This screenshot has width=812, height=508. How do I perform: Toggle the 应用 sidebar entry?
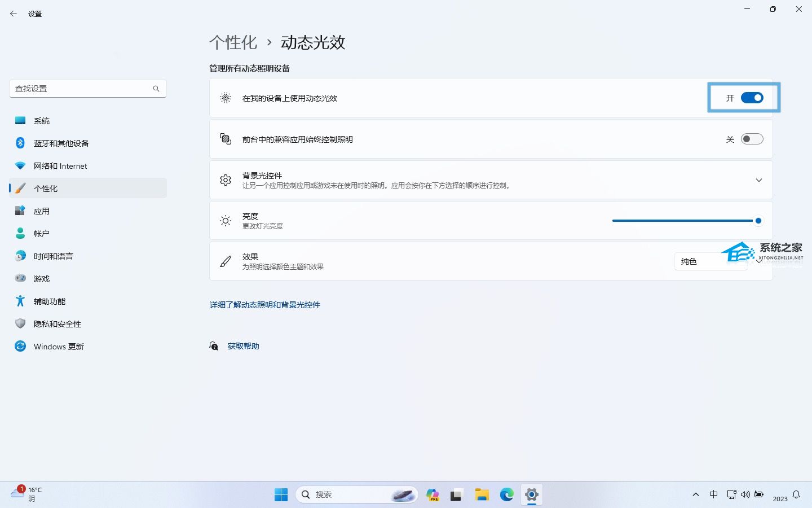click(42, 211)
